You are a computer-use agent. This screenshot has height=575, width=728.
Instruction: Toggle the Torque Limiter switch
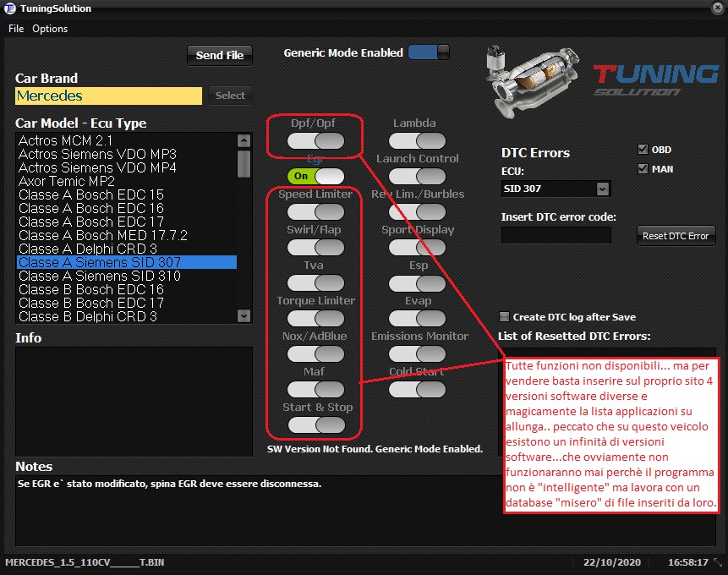[315, 319]
